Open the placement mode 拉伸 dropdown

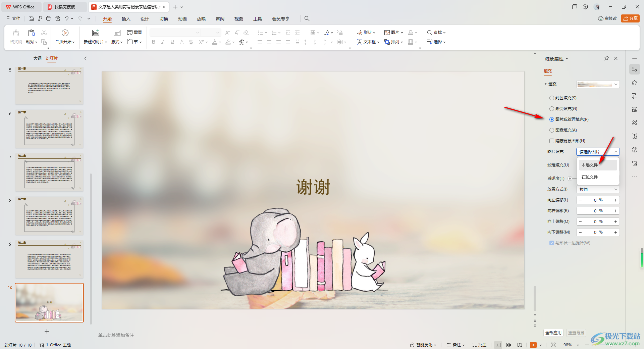[x=598, y=189]
